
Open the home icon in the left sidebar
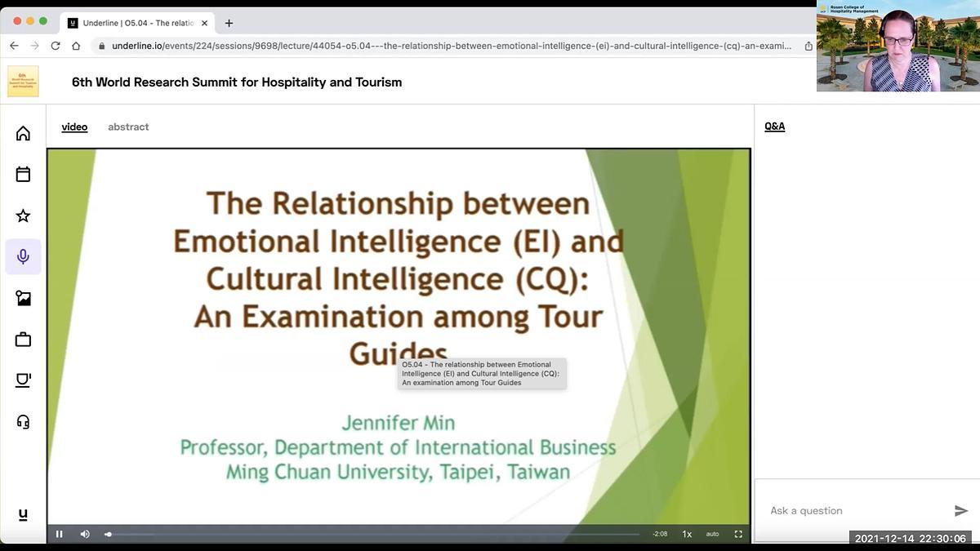tap(23, 133)
